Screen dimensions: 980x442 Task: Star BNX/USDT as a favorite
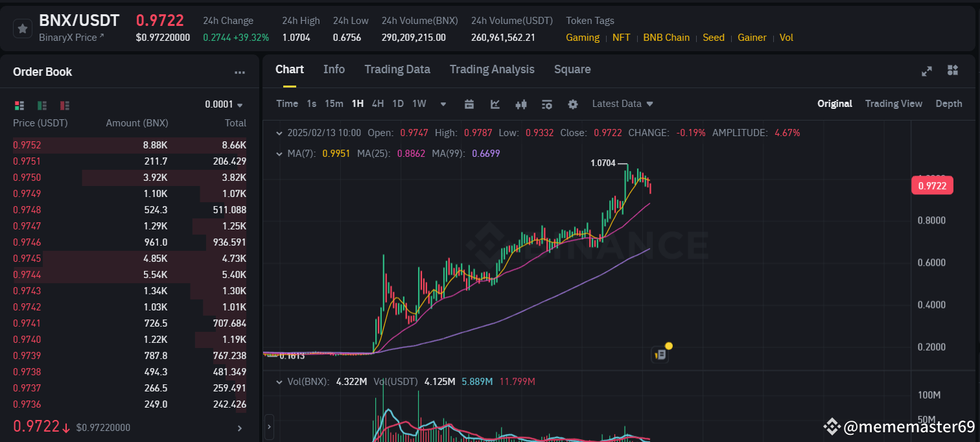point(23,29)
